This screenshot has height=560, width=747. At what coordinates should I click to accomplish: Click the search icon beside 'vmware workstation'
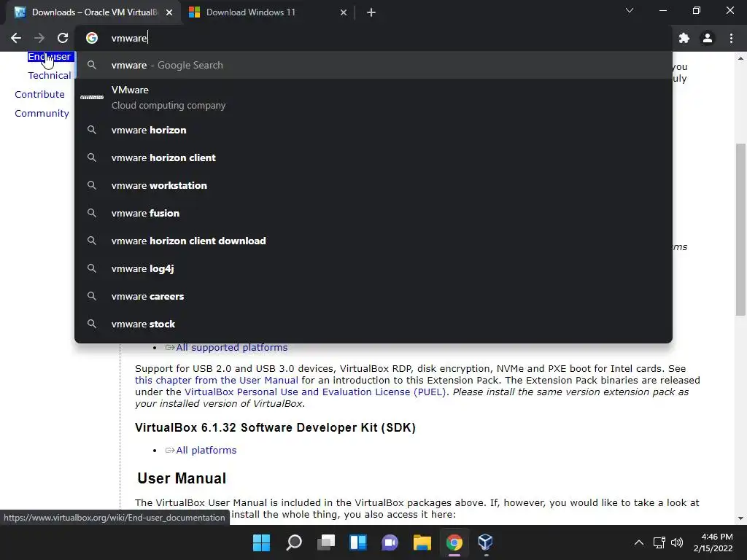click(92, 185)
